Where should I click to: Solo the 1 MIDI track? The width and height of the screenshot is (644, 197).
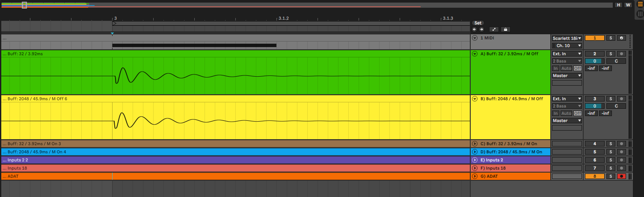[x=611, y=38]
